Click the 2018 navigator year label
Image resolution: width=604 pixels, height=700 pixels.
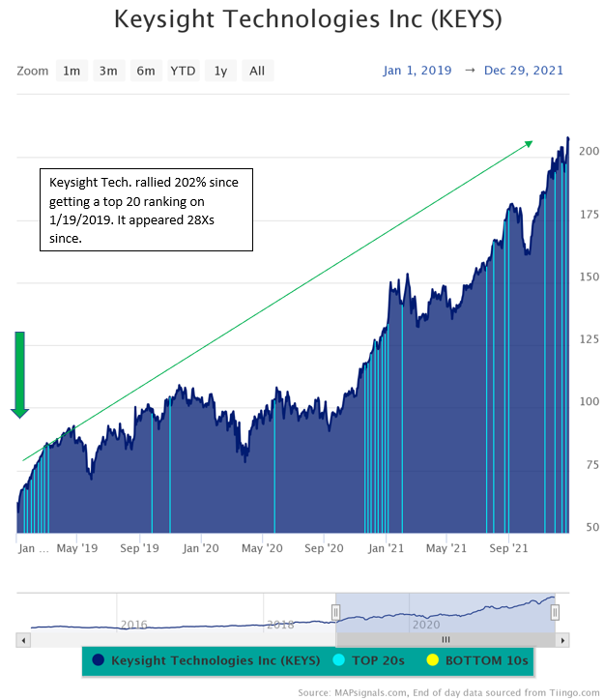click(x=280, y=625)
